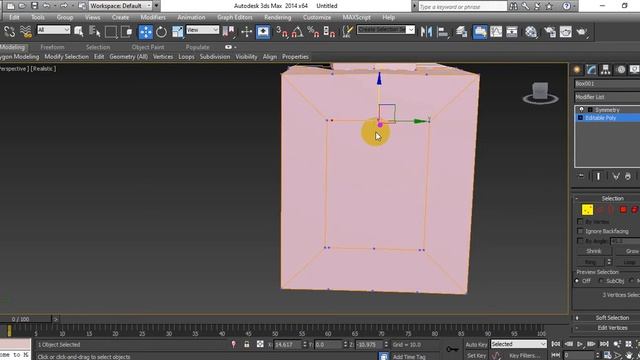Open the Graph Editors menu
This screenshot has width=640, height=360.
click(x=235, y=17)
